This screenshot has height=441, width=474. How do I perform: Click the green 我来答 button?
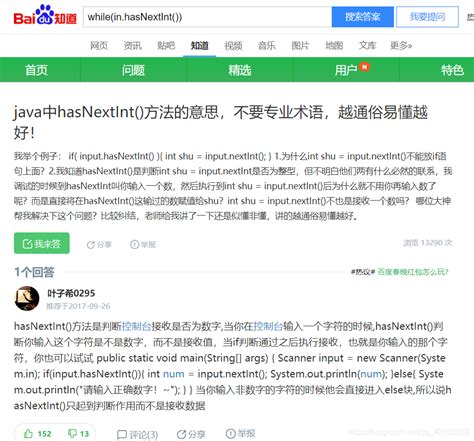[x=42, y=243]
